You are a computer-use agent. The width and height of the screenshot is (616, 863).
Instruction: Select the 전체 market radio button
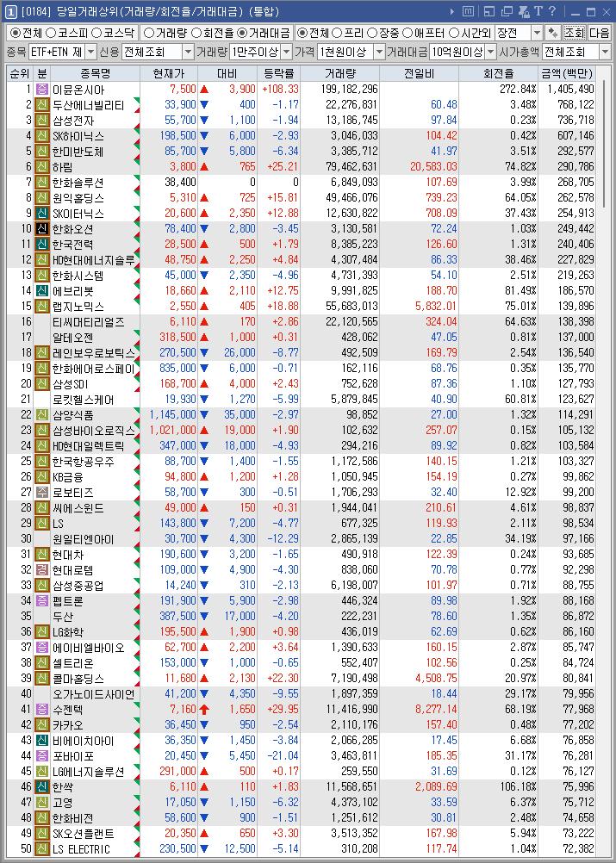click(x=15, y=33)
